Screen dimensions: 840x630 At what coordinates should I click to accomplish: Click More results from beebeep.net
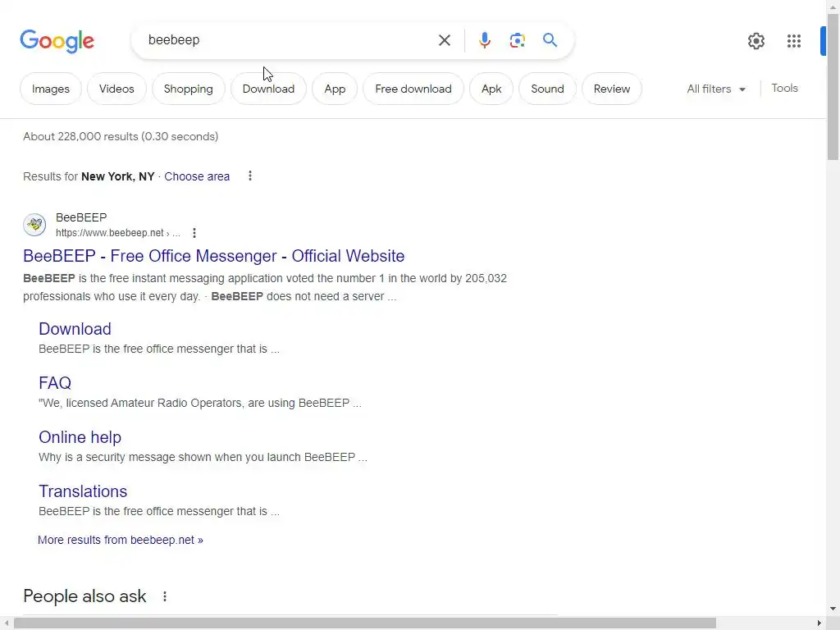[121, 540]
